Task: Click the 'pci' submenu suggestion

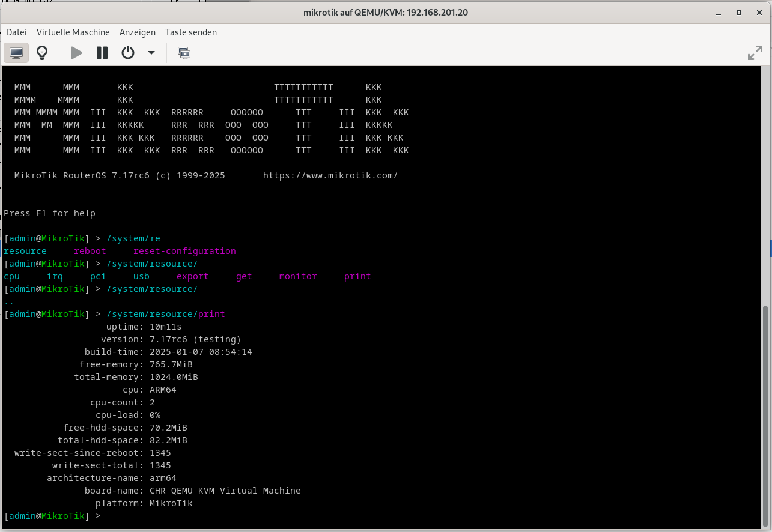Action: pos(98,276)
